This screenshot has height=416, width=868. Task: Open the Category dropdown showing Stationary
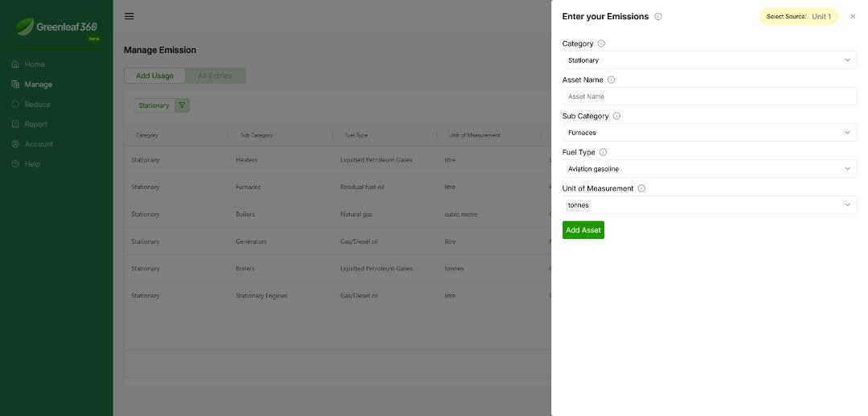[709, 60]
